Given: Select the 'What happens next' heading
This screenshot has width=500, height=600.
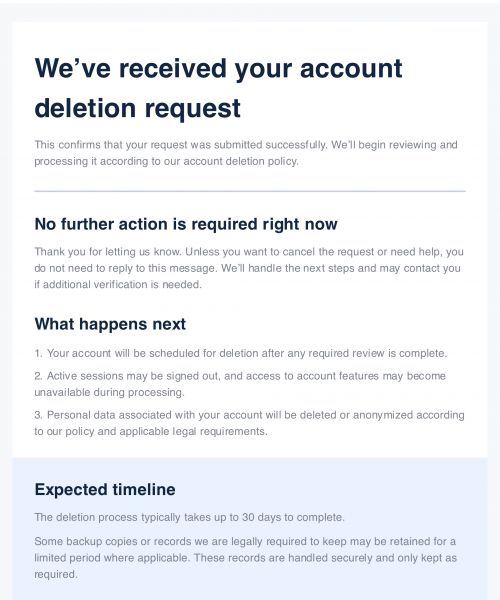Looking at the screenshot, I should [x=110, y=324].
